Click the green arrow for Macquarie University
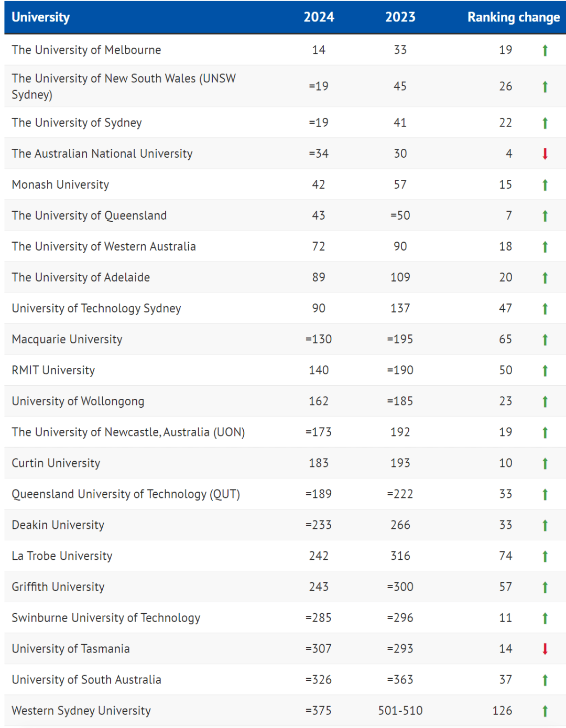 click(545, 340)
